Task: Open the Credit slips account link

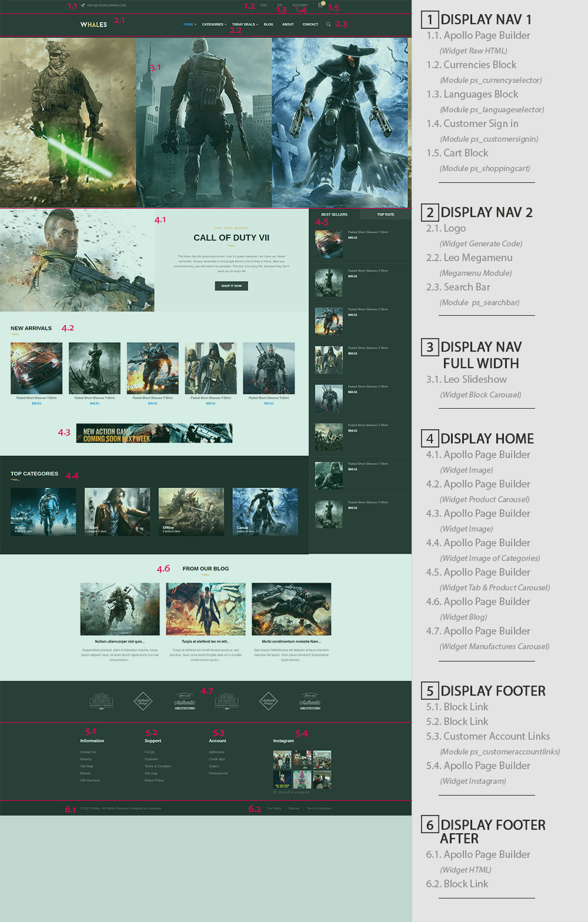Action: pos(218,759)
